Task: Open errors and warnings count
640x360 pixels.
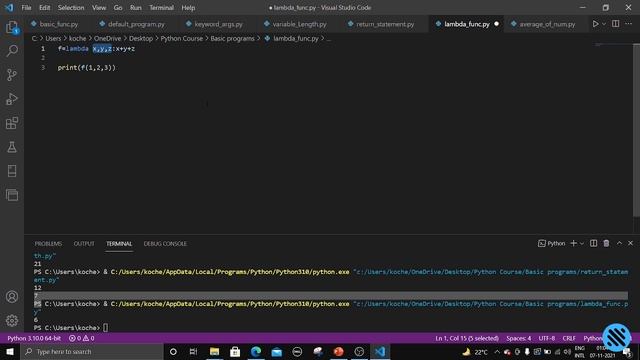Action: pos(81,338)
